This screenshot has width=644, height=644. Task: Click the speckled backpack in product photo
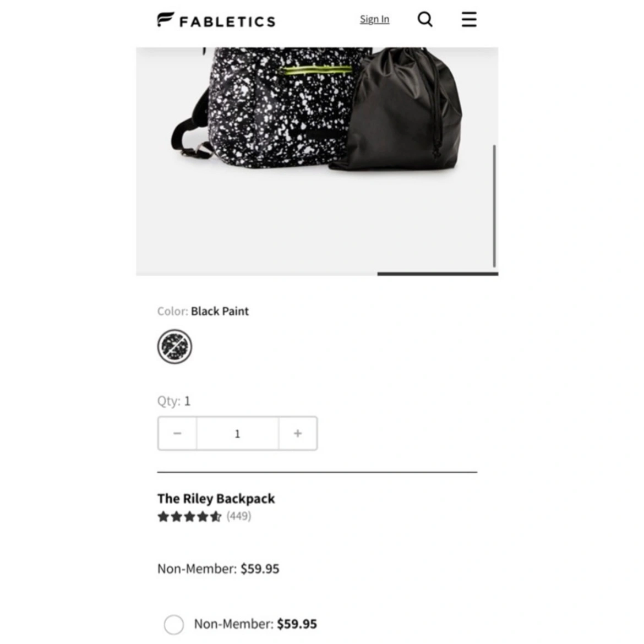263,107
